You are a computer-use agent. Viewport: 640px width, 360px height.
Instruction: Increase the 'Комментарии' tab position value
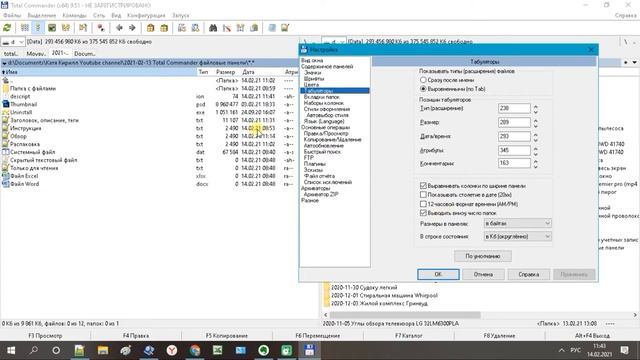[536, 161]
